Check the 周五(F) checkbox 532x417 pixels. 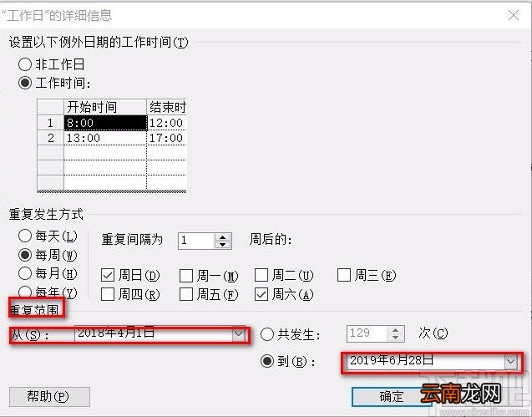186,294
